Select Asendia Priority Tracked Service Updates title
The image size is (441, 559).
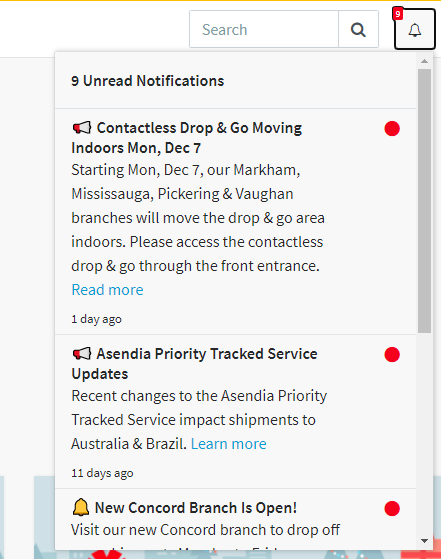194,364
